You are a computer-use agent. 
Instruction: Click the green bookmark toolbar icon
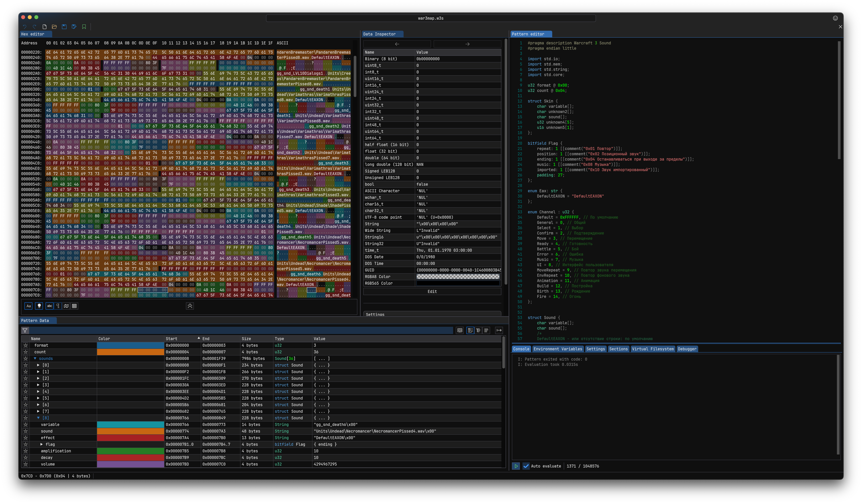pyautogui.click(x=84, y=27)
